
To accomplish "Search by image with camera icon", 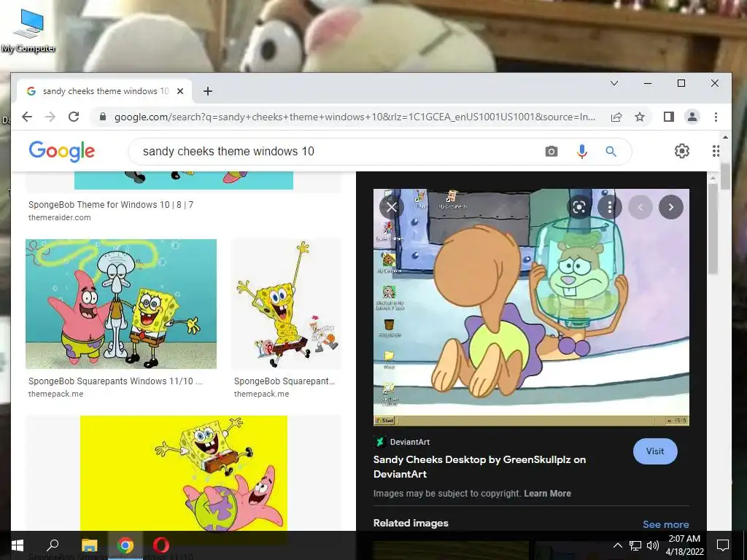I will [551, 152].
